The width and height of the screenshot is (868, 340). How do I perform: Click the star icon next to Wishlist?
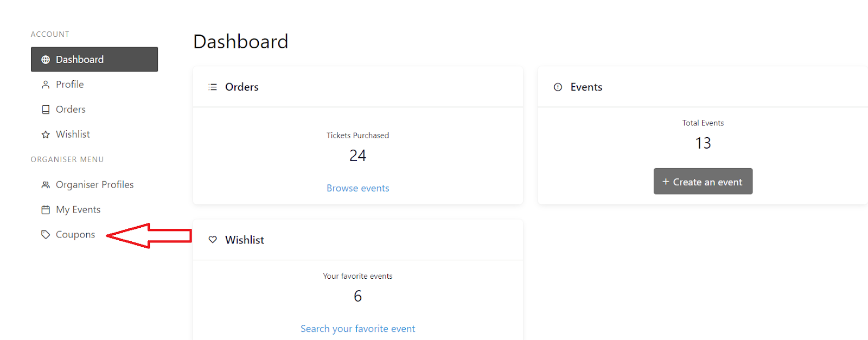tap(46, 134)
